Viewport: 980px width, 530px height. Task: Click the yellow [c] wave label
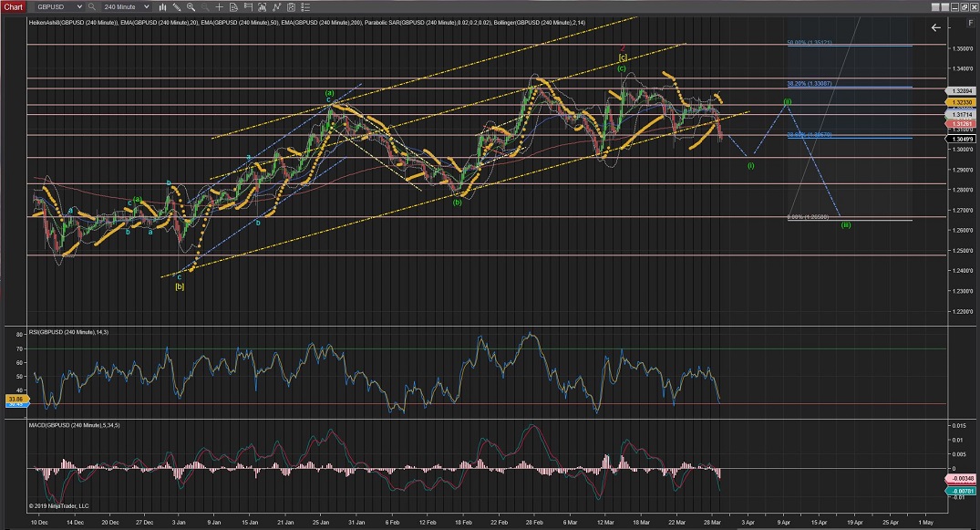[623, 57]
